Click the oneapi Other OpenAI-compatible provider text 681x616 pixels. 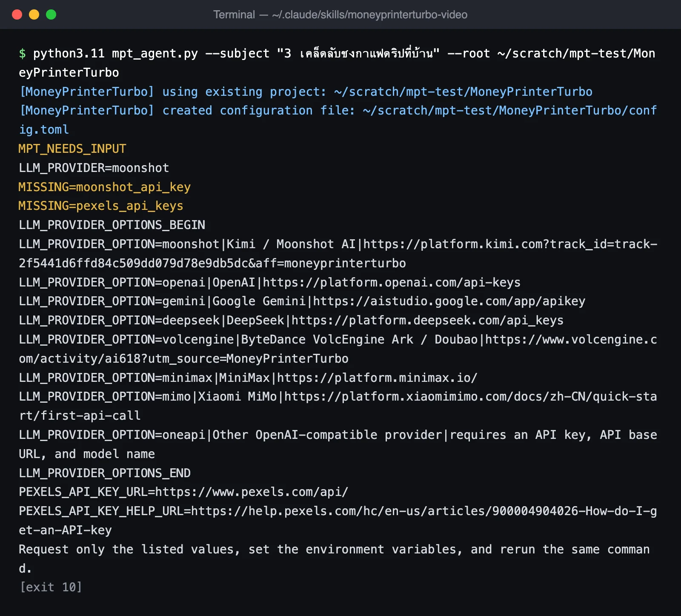click(338, 444)
